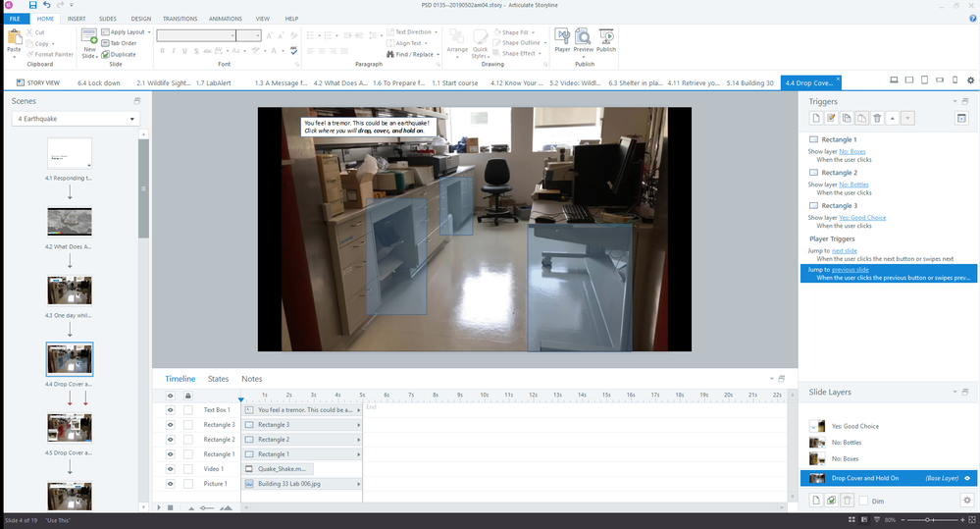Viewport: 980px width, 529px height.
Task: Hide Text Box 1 using eye icon
Action: [170, 409]
